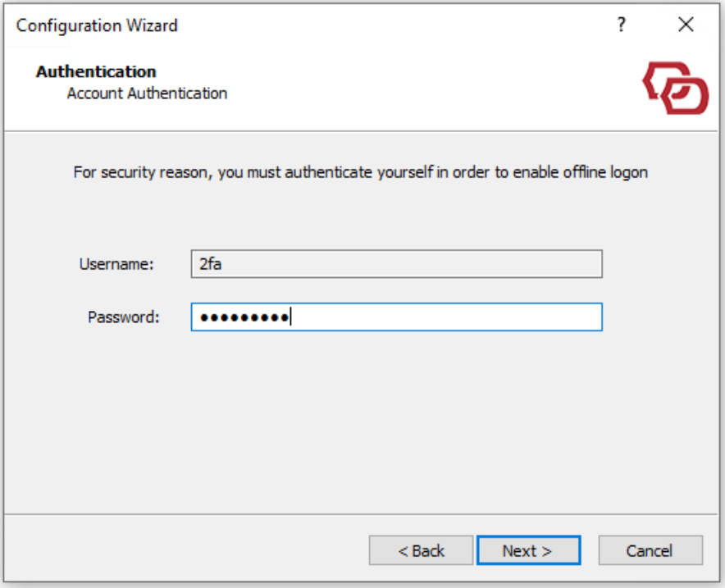Screen dimensions: 725x588
Task: Click the Configuration Wizard title text
Action: (97, 25)
